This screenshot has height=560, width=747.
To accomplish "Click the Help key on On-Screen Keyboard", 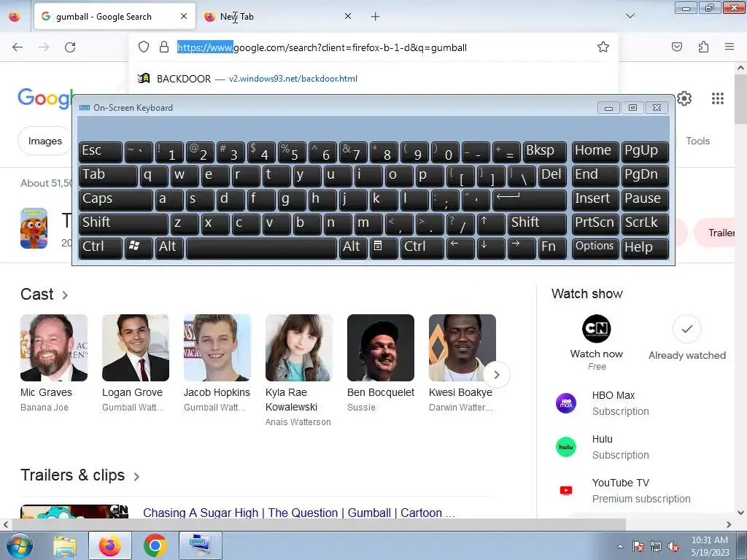I will pyautogui.click(x=645, y=248).
